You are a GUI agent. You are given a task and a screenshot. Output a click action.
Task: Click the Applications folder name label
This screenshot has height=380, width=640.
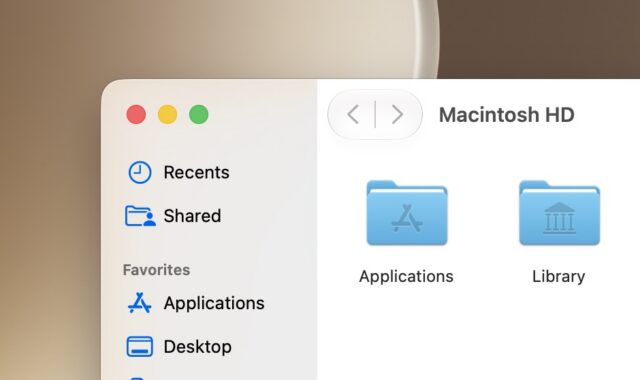(x=406, y=277)
